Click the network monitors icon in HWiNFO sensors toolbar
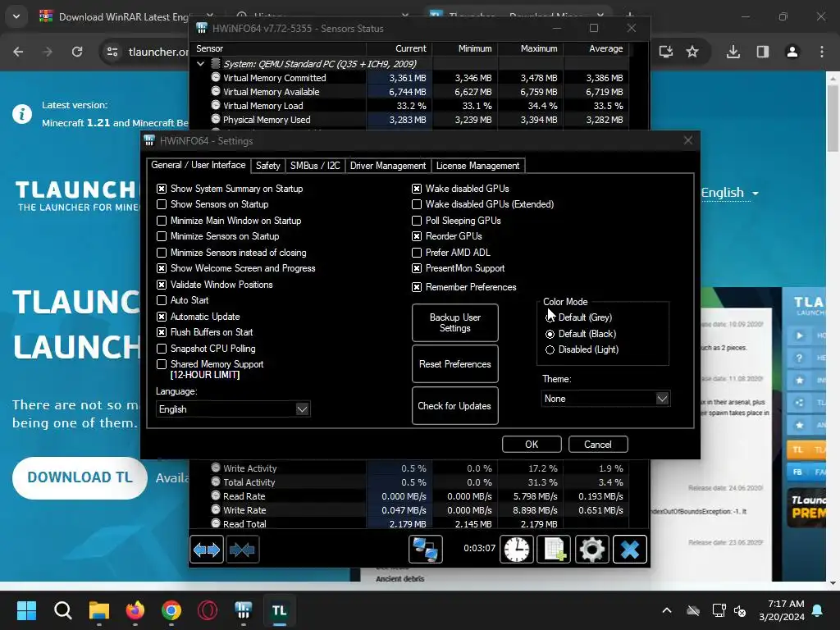 click(426, 549)
